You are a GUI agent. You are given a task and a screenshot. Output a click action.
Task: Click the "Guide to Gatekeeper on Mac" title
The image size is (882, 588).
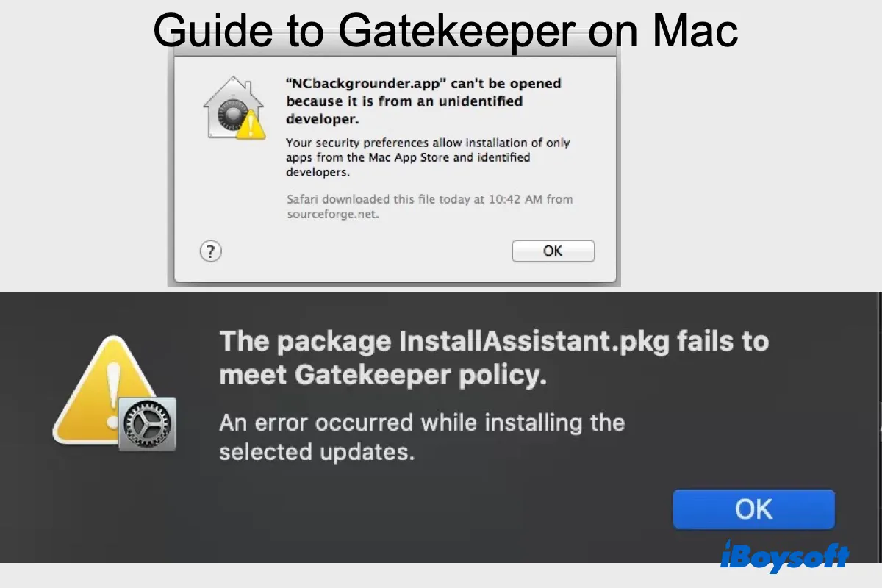click(445, 29)
